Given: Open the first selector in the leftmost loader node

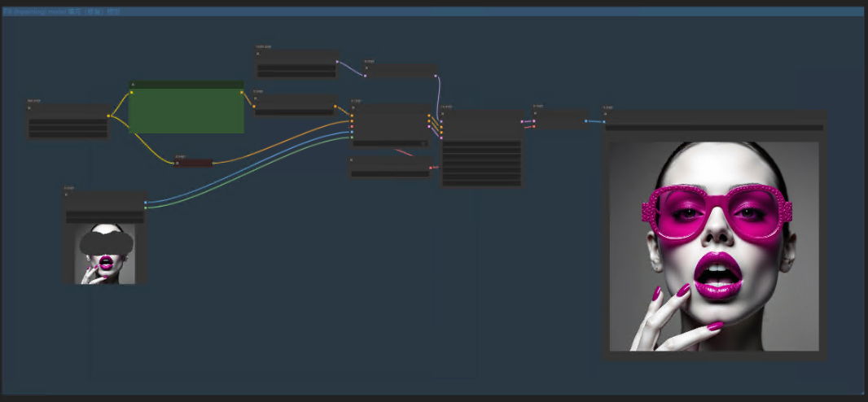Looking at the screenshot, I should point(68,122).
